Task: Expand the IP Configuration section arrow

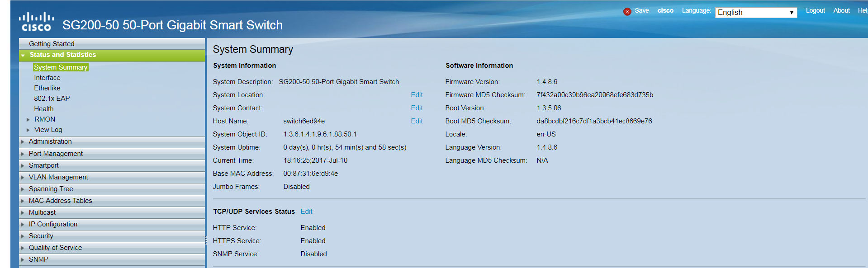Action: pyautogui.click(x=23, y=225)
